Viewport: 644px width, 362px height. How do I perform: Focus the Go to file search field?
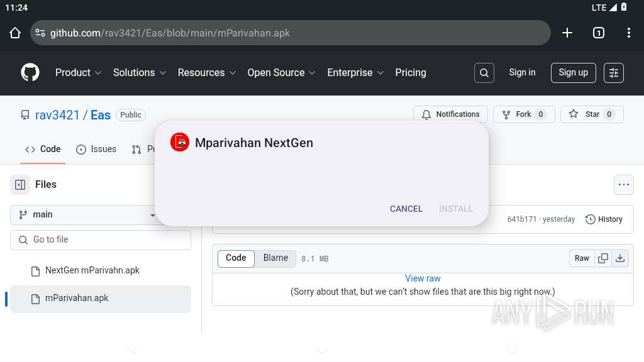pyautogui.click(x=101, y=239)
